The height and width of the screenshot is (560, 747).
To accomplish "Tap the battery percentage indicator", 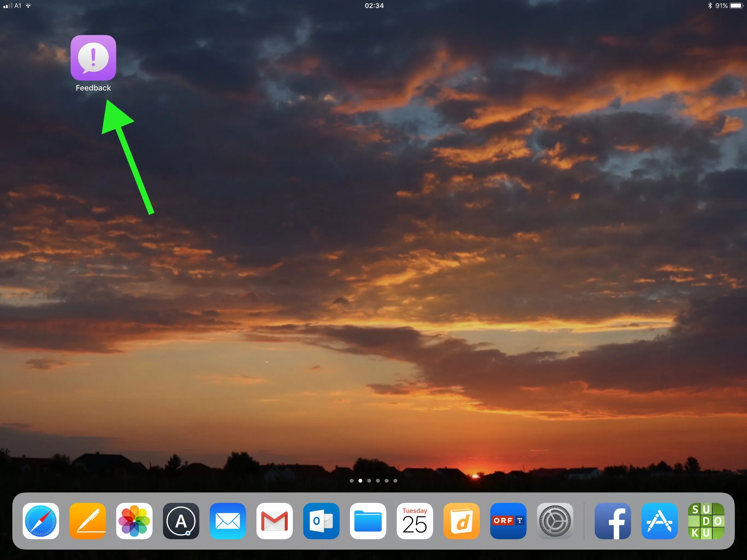I will tap(721, 6).
